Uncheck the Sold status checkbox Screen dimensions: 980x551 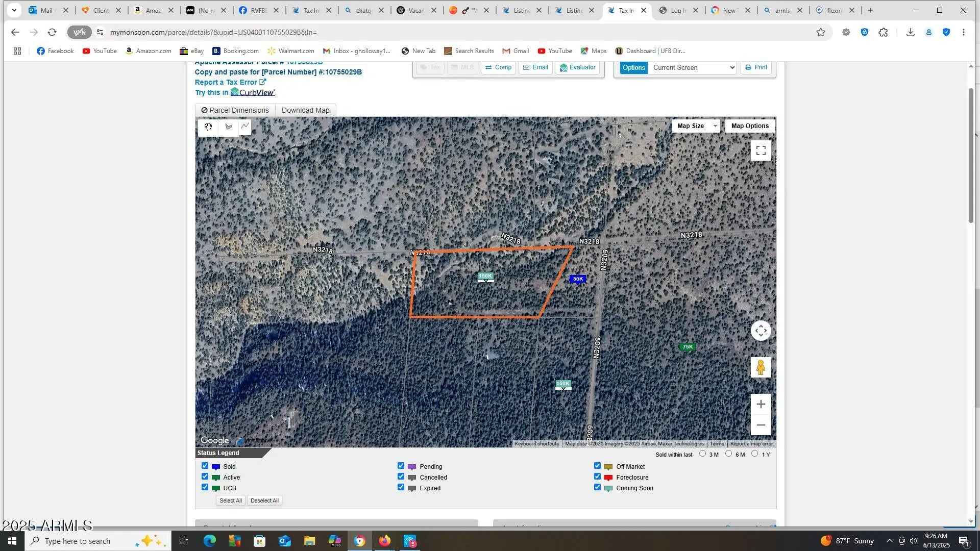pyautogui.click(x=205, y=466)
